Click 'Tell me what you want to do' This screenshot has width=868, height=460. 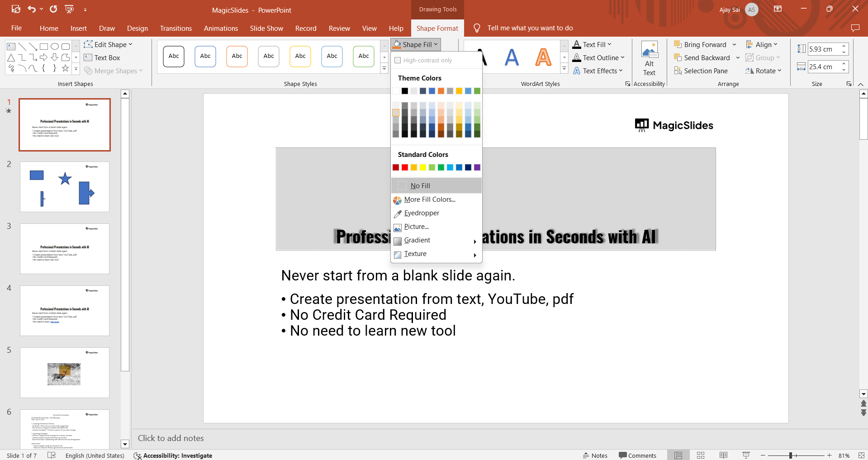(x=530, y=28)
